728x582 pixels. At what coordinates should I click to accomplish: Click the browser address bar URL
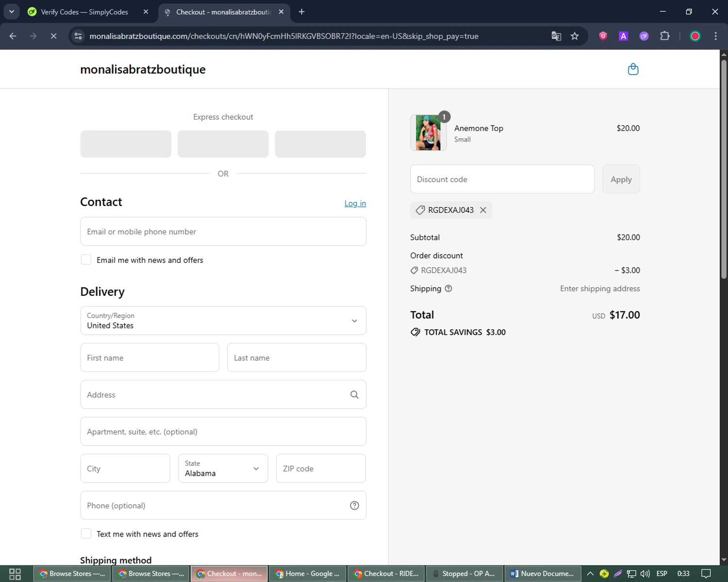[284, 36]
